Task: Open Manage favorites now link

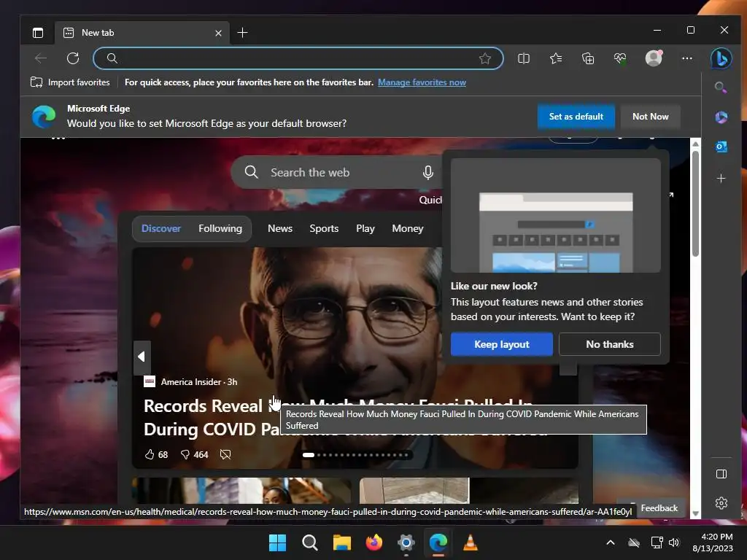Action: pyautogui.click(x=422, y=82)
